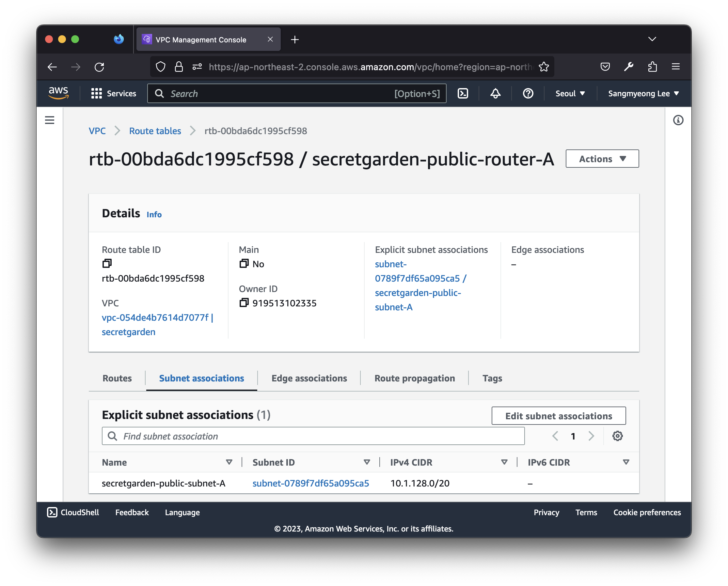Viewport: 728px width, 586px height.
Task: Click the Find subnet association filter box
Action: point(313,436)
